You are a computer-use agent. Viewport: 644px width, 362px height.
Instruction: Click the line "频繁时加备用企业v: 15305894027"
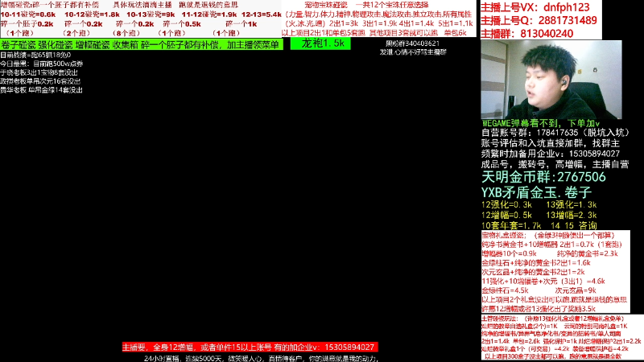click(x=551, y=154)
